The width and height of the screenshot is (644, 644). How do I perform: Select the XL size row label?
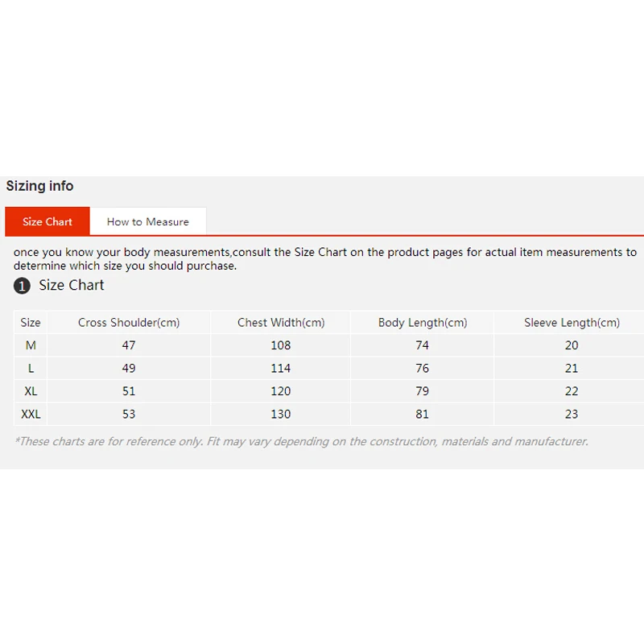coord(31,391)
